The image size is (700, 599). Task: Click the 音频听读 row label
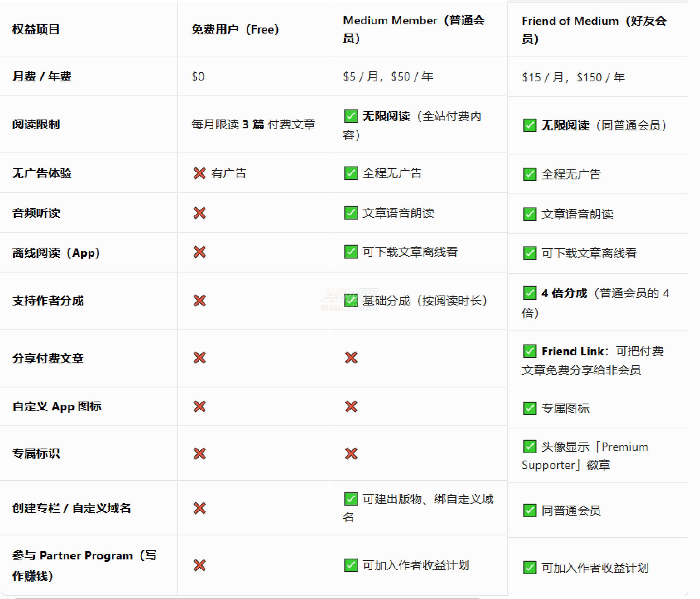36,213
